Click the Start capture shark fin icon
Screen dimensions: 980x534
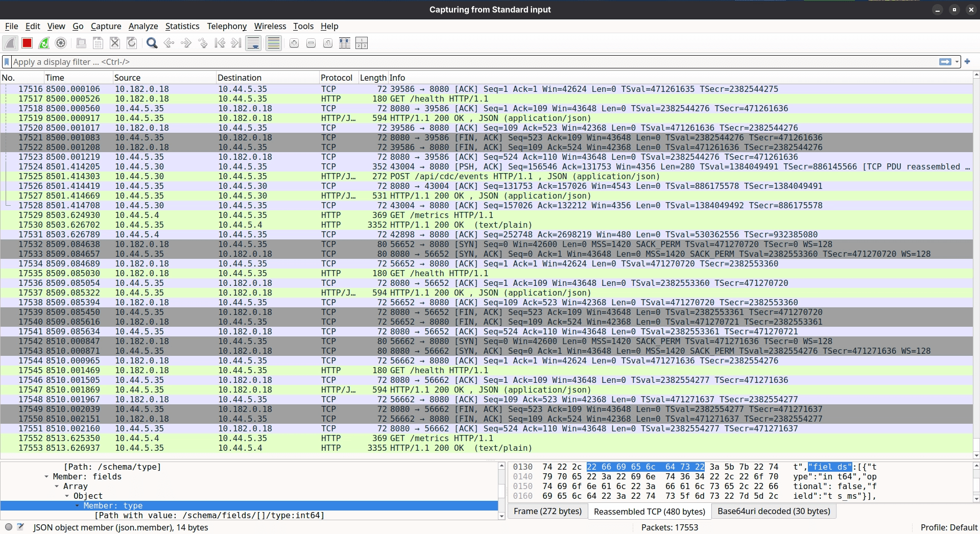point(10,43)
